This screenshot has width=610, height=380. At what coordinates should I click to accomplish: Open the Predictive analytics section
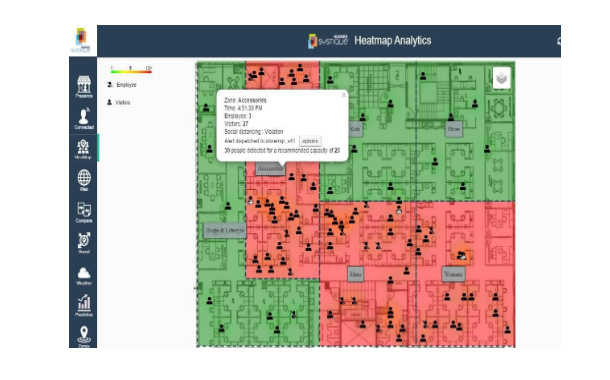pyautogui.click(x=84, y=306)
